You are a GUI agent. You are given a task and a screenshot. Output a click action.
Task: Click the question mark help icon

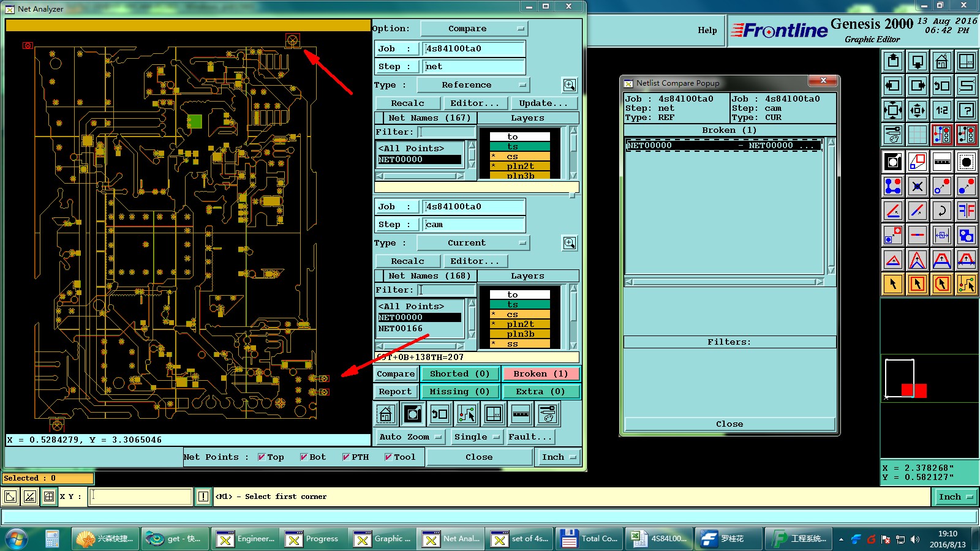(967, 110)
